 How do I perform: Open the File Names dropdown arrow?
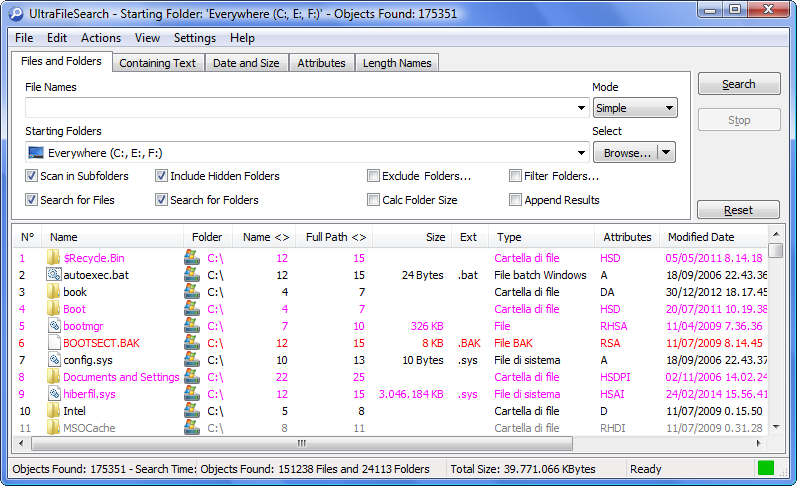pyautogui.click(x=581, y=108)
